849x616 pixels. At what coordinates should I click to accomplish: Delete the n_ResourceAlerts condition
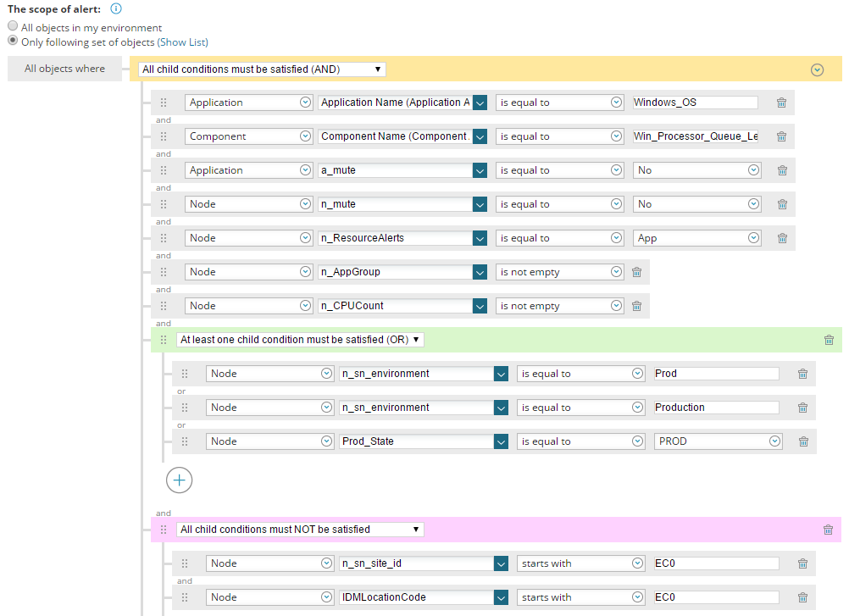click(782, 238)
